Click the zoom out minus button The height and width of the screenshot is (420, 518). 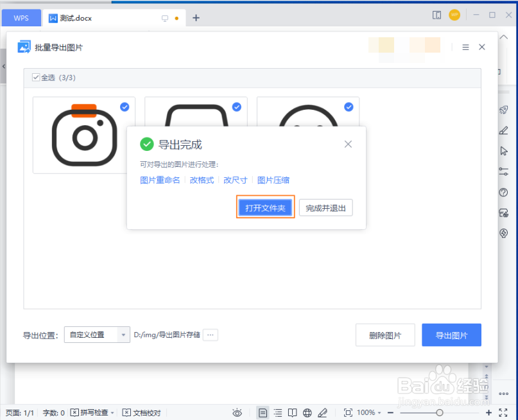click(x=390, y=412)
